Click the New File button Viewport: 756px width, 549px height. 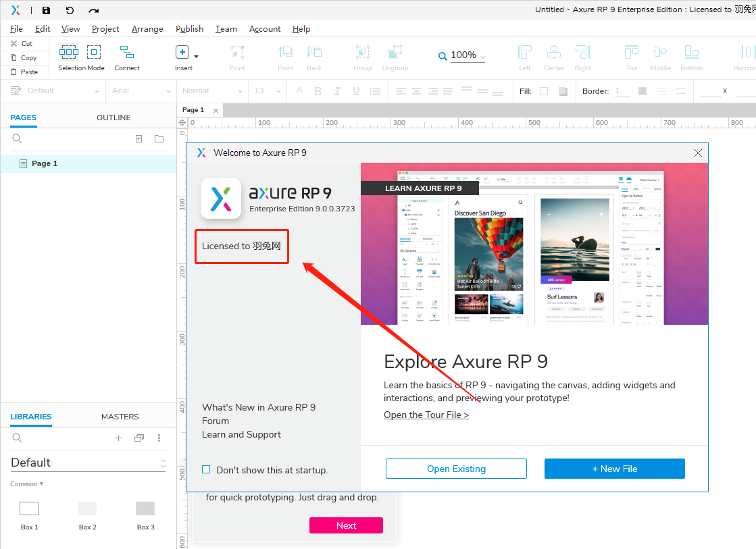pyautogui.click(x=614, y=468)
